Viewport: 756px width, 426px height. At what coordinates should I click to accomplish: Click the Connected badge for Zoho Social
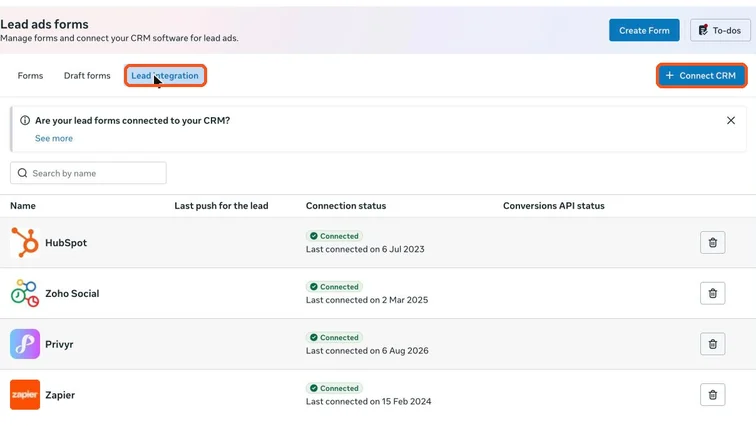click(334, 287)
